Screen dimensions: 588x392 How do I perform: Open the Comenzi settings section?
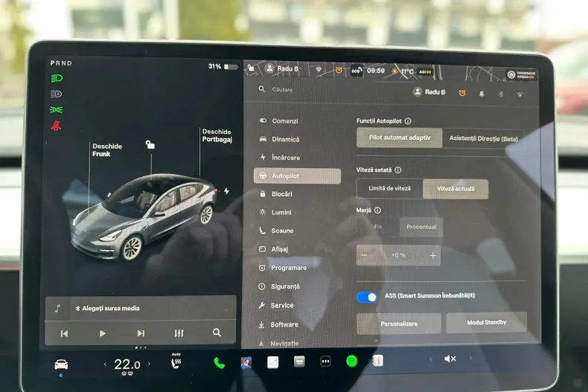tap(279, 121)
